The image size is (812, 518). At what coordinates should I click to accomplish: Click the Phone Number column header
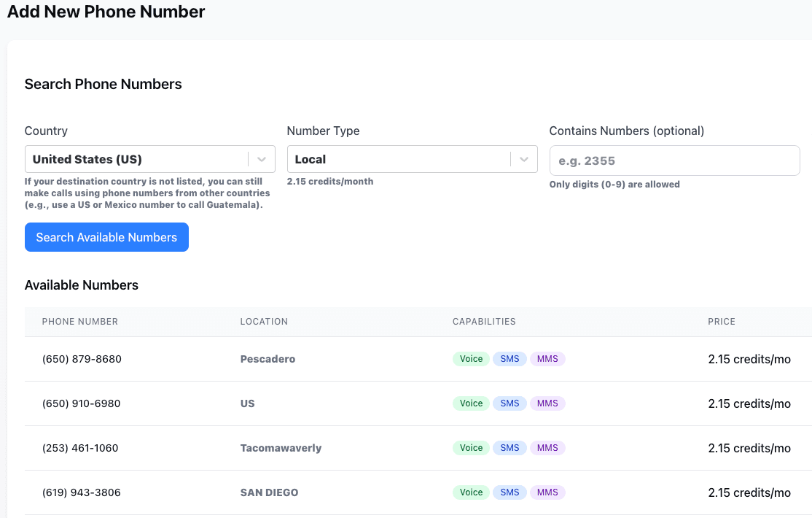80,322
